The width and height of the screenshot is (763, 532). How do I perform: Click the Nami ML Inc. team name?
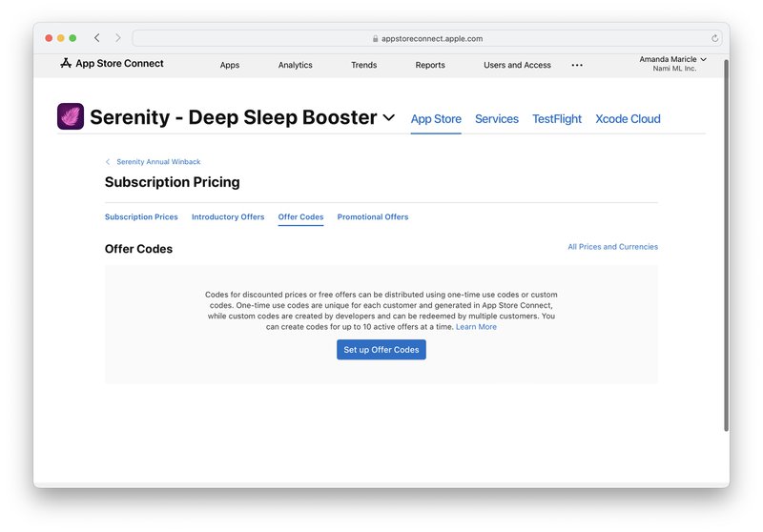(x=674, y=69)
